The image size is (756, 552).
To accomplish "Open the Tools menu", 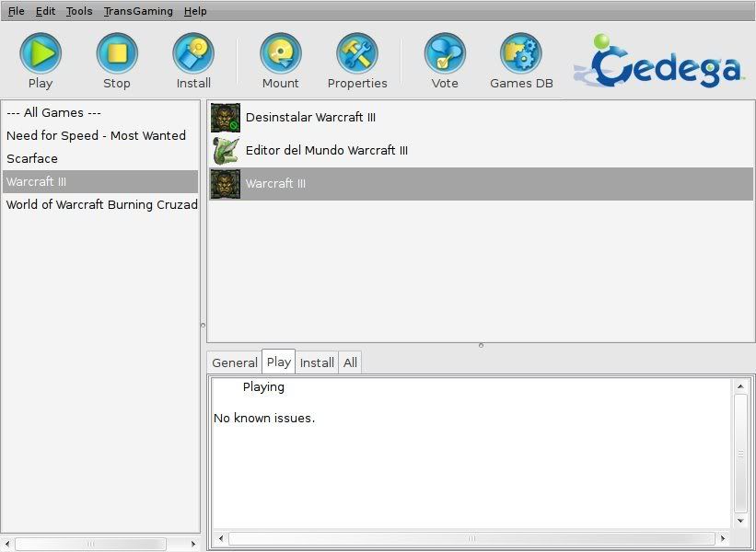I will point(79,11).
